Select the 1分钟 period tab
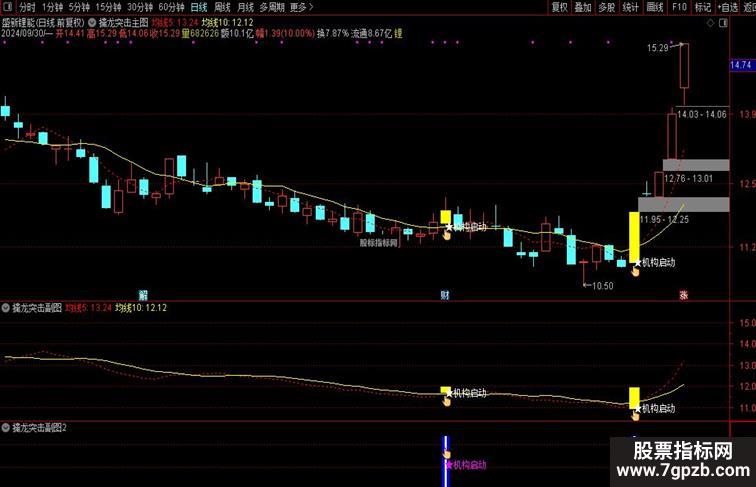Image resolution: width=756 pixels, height=487 pixels. (x=52, y=7)
